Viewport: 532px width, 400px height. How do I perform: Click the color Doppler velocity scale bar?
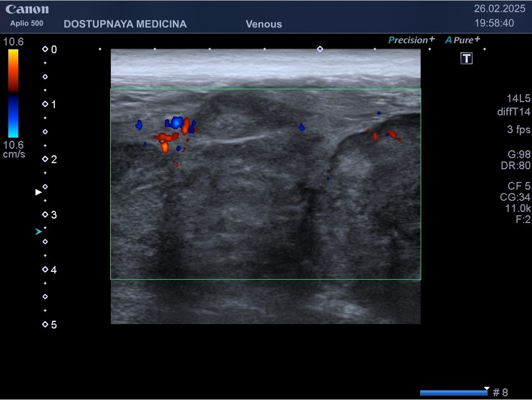13,93
